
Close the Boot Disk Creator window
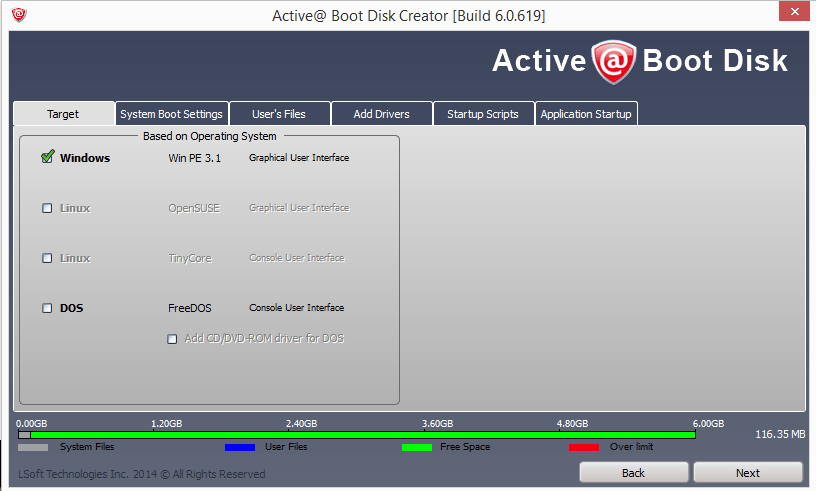[x=794, y=11]
